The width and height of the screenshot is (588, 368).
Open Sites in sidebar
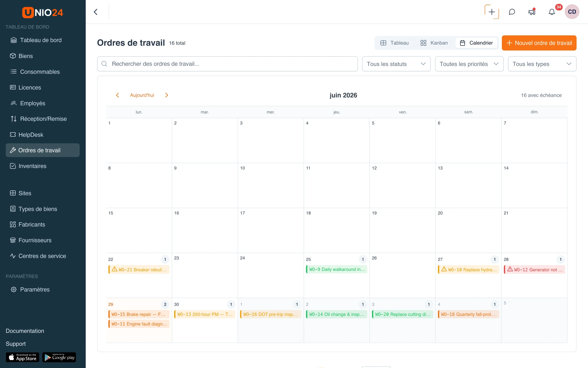tap(42, 193)
